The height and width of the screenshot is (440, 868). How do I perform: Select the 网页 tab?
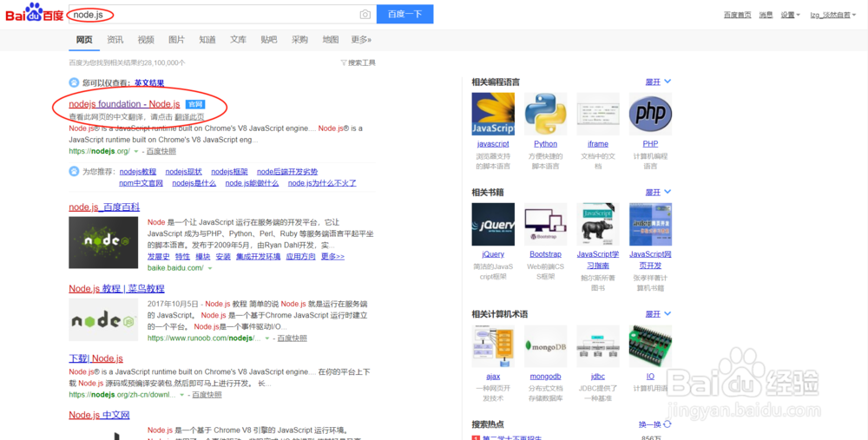(x=84, y=40)
